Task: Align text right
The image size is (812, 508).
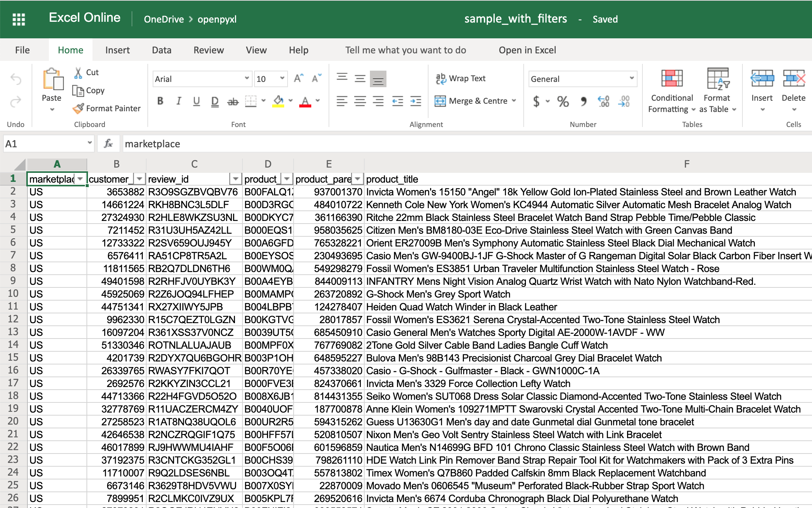Action: coord(378,101)
